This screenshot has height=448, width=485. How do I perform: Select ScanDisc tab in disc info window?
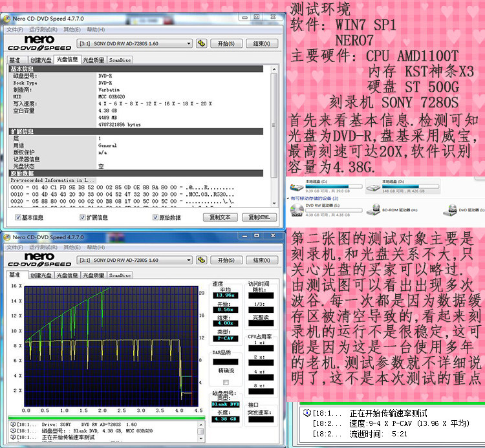[x=120, y=60]
